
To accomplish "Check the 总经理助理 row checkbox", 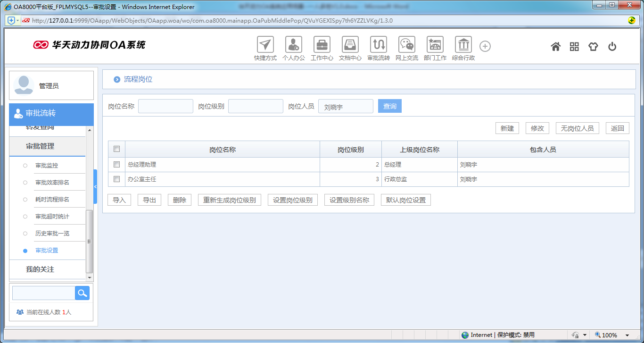I will (117, 165).
